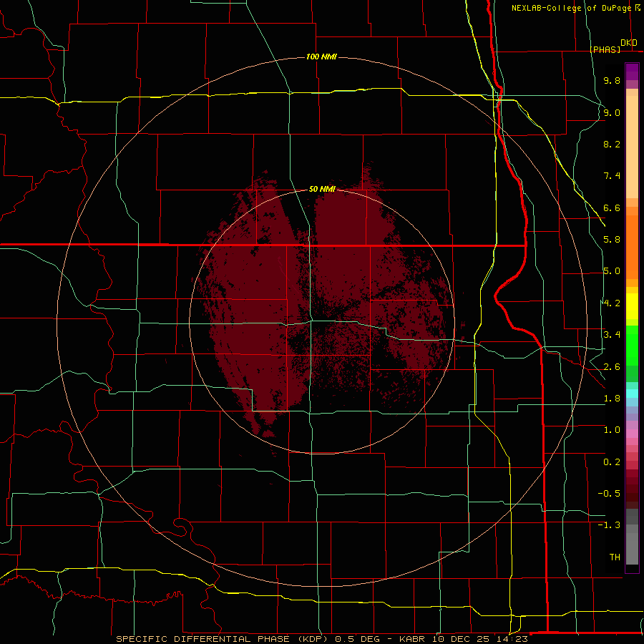Click the -0.5 value on the color scale
644x644 pixels.
(x=609, y=494)
